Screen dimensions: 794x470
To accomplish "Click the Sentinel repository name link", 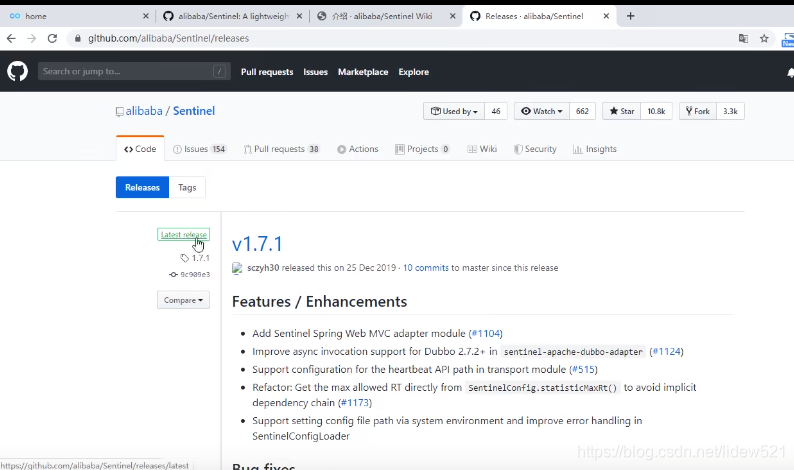I will (x=194, y=111).
